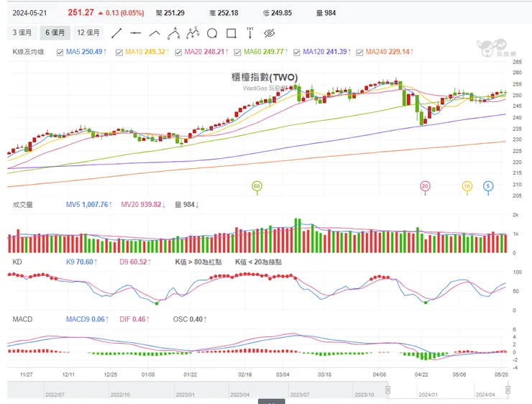
Task: Click the green 60 MA marker on chart
Action: point(257,187)
